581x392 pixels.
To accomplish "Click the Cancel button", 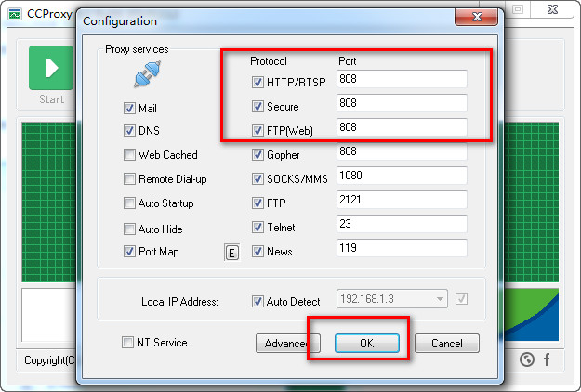I will coord(447,344).
